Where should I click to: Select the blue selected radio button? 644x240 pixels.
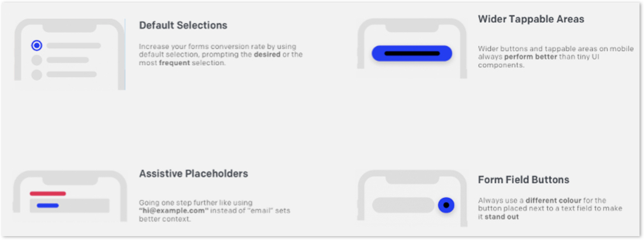pos(37,45)
